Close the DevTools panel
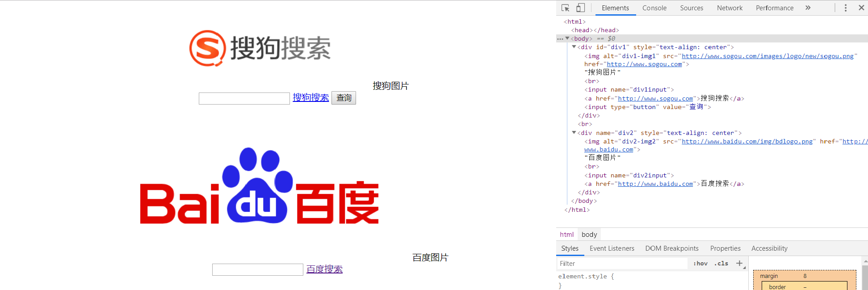The width and height of the screenshot is (868, 290). point(861,8)
